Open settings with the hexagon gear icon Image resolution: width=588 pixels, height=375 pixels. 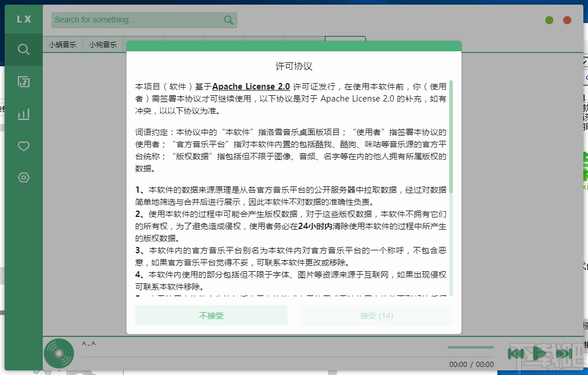pos(23,177)
